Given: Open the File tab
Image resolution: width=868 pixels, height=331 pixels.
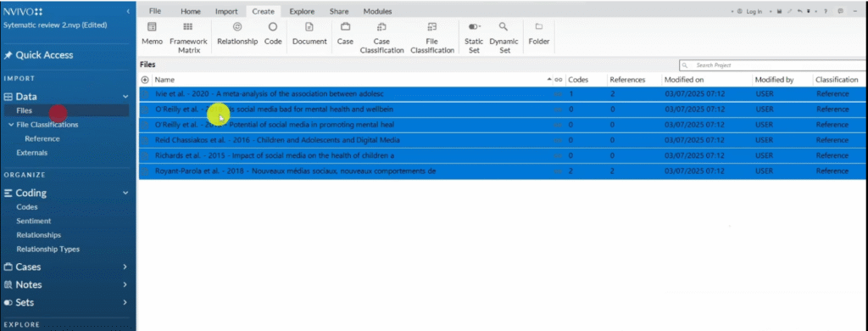Looking at the screenshot, I should pos(156,11).
